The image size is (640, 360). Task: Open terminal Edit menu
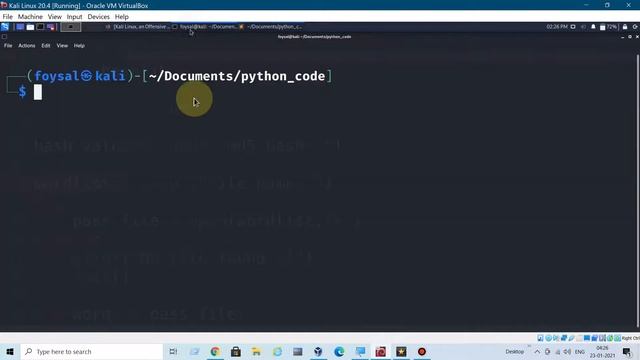[x=46, y=46]
